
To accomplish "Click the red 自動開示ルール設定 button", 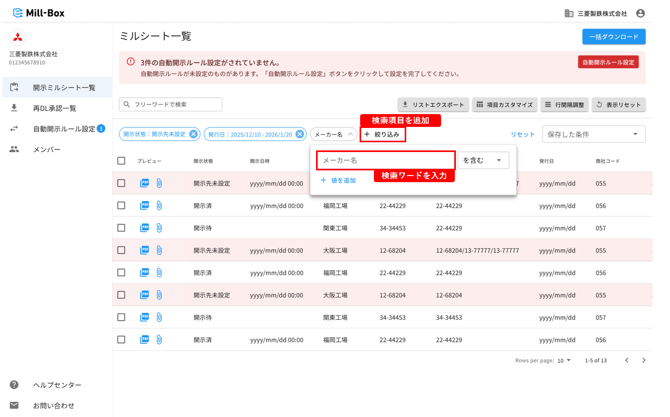I will coord(608,62).
